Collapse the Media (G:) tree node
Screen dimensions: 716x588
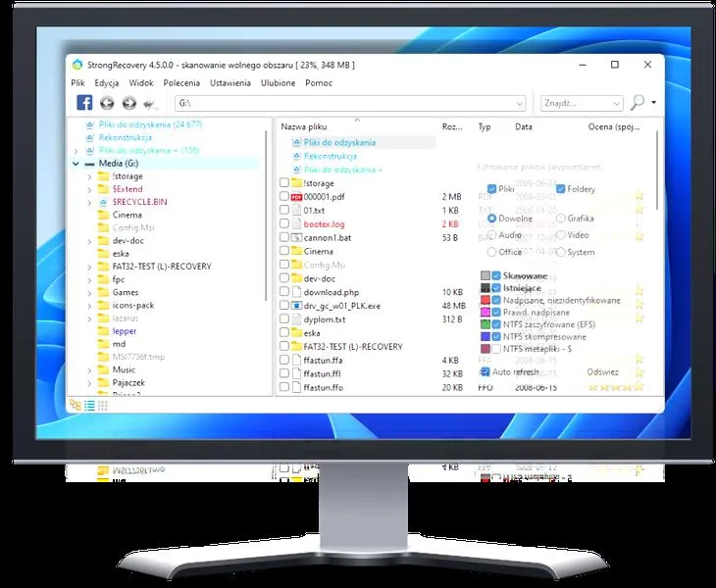click(76, 164)
